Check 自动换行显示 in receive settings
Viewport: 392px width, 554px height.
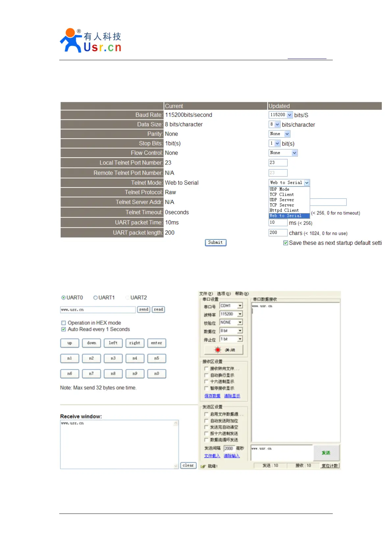tap(206, 375)
